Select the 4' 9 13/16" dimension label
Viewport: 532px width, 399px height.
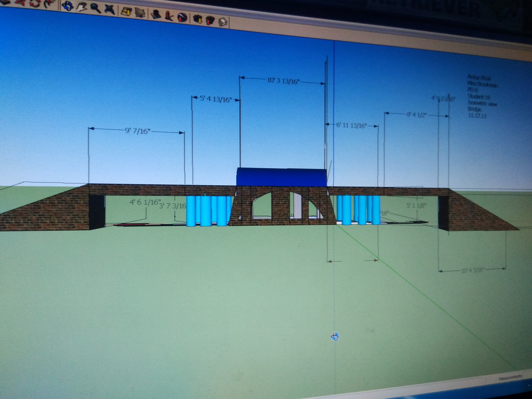[443, 99]
